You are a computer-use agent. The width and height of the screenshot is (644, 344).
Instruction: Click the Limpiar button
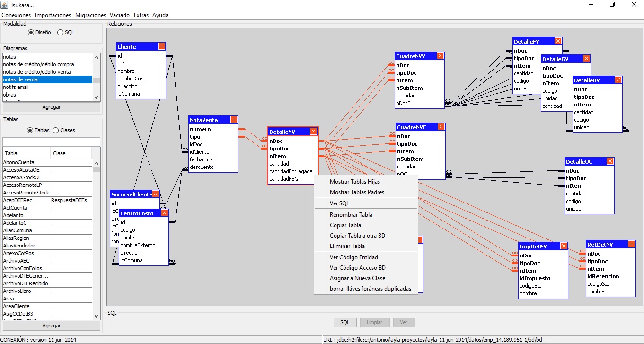click(x=374, y=322)
